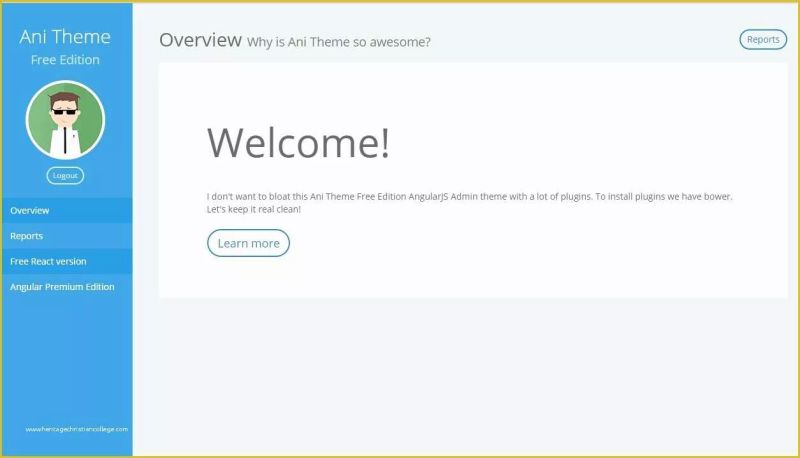800x458 pixels.
Task: Click the Reports button beside the Overview heading
Action: tap(763, 39)
